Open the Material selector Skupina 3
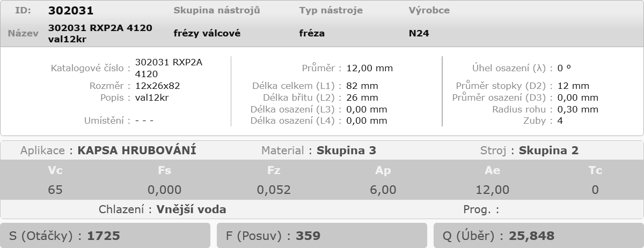The image size is (644, 248). (347, 151)
